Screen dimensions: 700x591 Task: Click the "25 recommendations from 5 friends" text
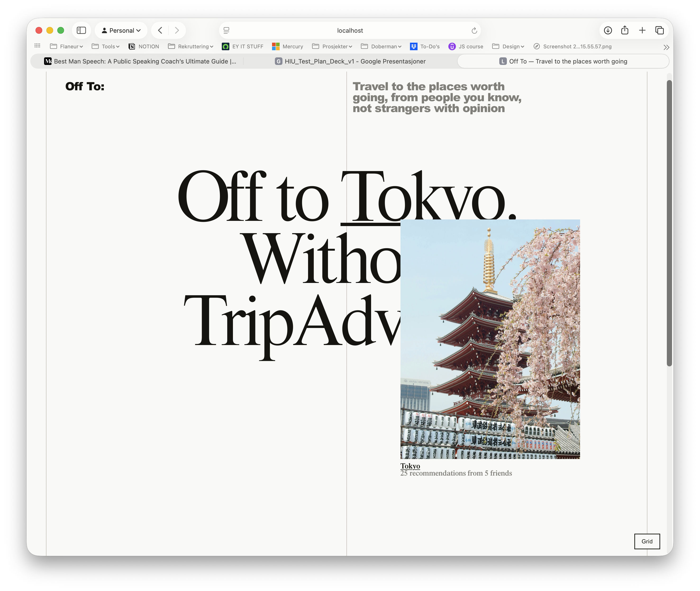(x=456, y=473)
